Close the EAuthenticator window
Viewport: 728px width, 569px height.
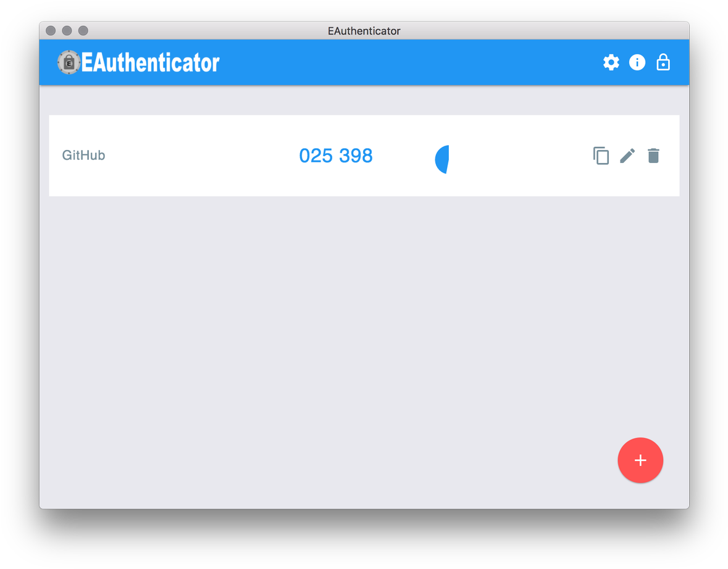point(51,31)
